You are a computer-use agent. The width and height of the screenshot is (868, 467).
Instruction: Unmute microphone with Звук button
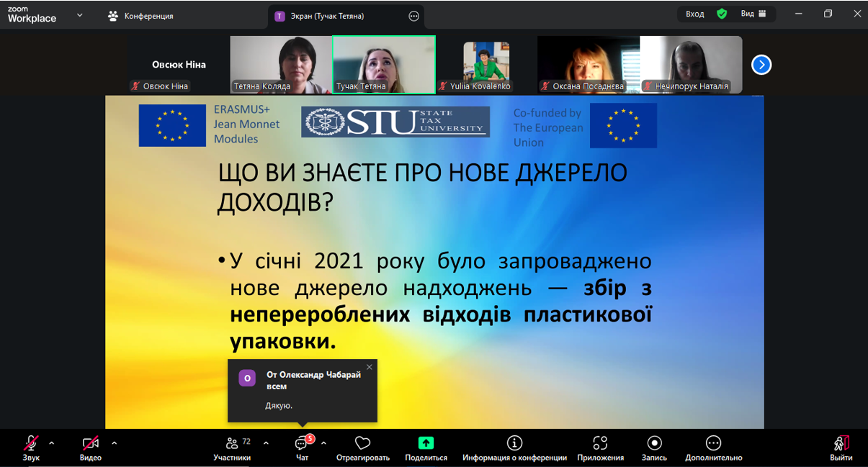tap(31, 444)
